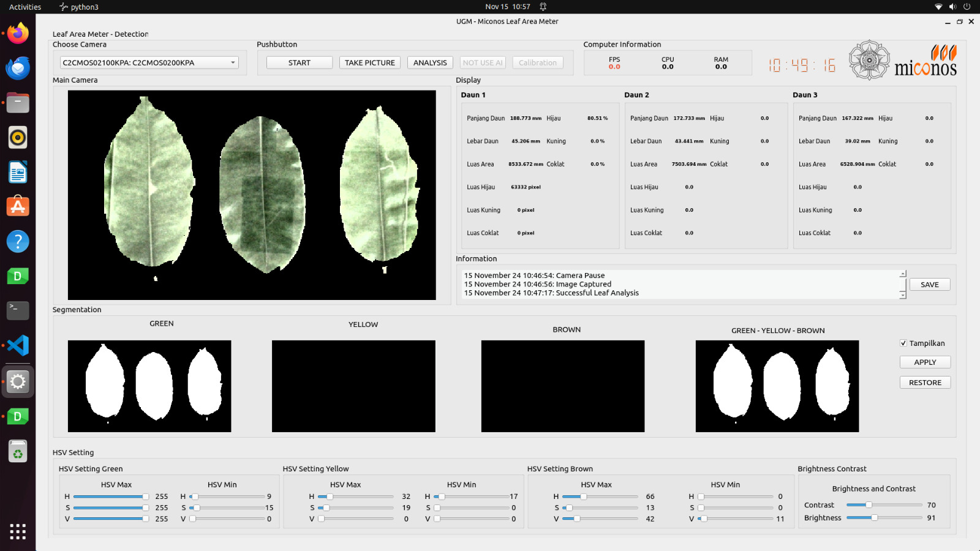Launch Thunderbird mail from the dock
This screenshot has width=980, height=551.
[18, 68]
